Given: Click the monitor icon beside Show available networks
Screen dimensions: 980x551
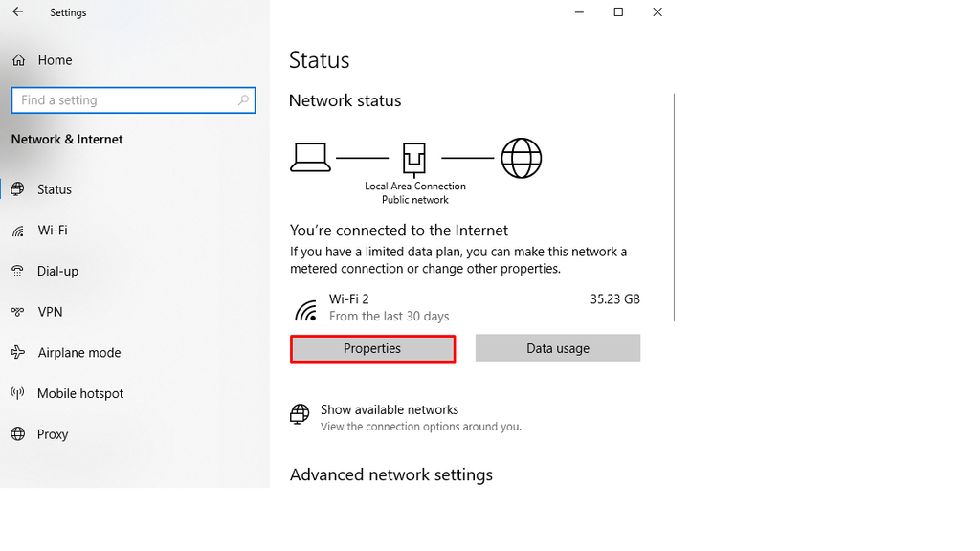Looking at the screenshot, I should [299, 415].
